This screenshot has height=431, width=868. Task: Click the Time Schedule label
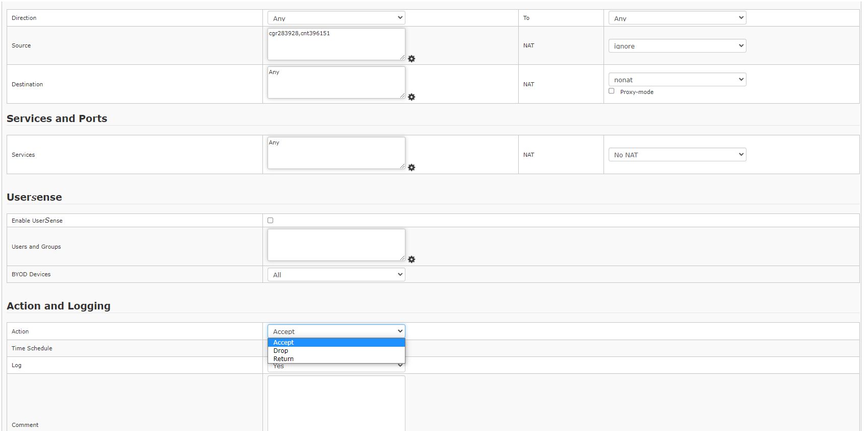[x=32, y=348]
